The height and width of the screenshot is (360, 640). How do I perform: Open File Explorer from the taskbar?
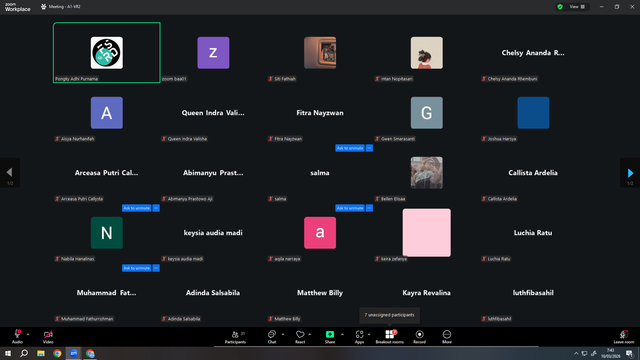pos(41,353)
